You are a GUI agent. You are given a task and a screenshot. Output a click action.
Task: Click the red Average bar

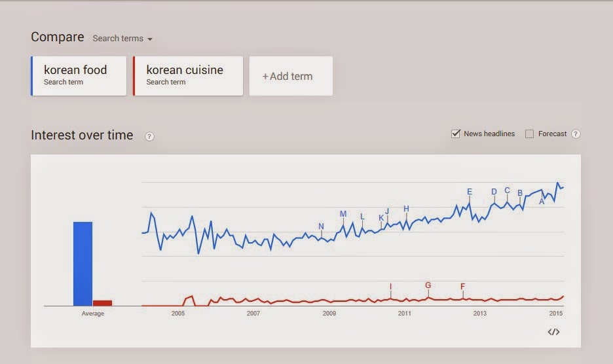(x=102, y=302)
